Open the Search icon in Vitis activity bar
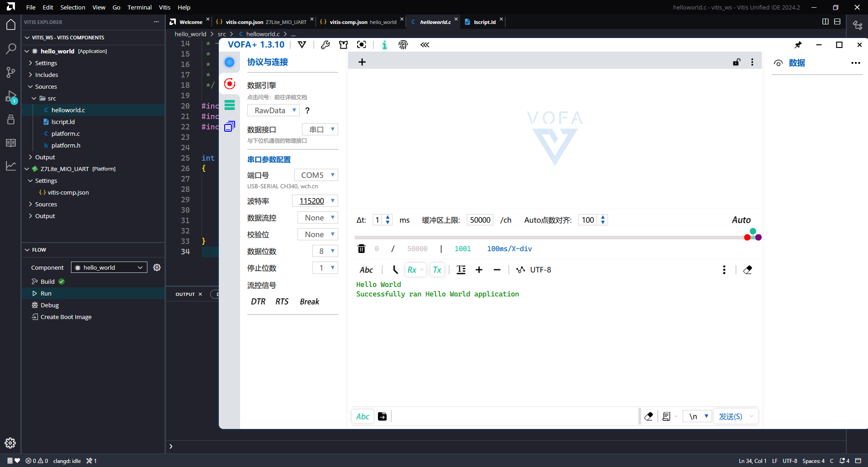The width and height of the screenshot is (868, 467). (10, 48)
